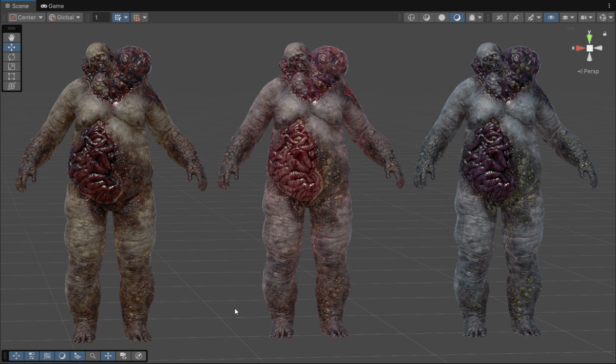Open the Global handle rotation dropdown
Viewport: 616px width, 364px height.
pyautogui.click(x=65, y=17)
